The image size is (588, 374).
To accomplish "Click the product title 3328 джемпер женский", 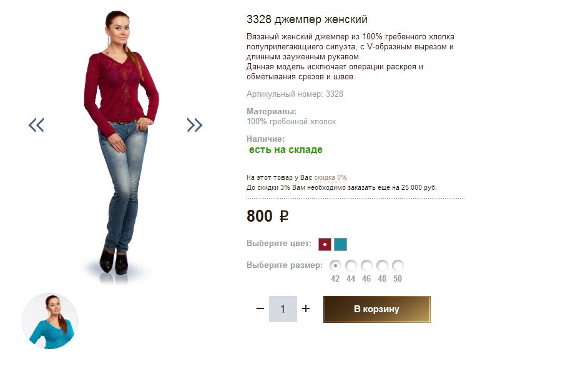I will pyautogui.click(x=306, y=19).
